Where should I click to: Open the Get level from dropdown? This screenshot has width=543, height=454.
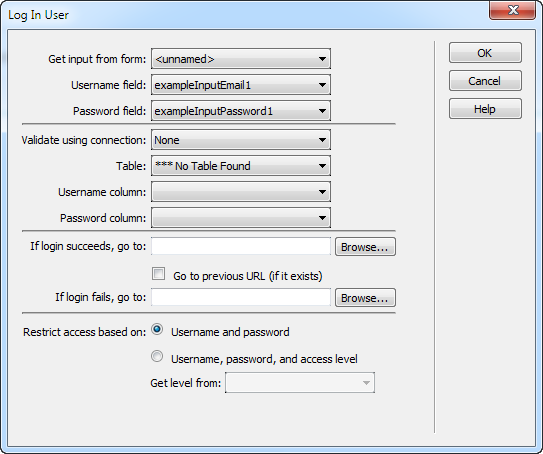click(300, 383)
